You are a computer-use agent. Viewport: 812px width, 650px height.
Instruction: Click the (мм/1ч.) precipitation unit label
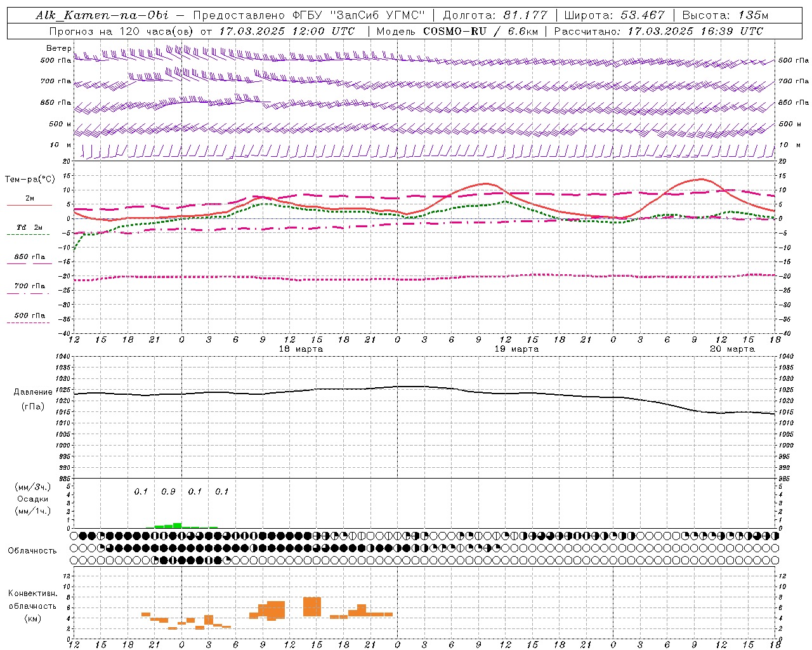33,511
